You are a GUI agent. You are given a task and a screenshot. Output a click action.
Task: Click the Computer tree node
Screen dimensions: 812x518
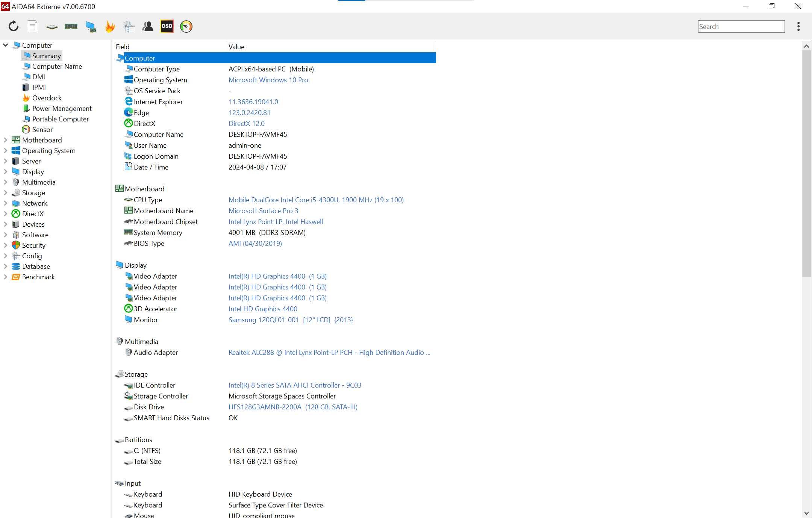[x=37, y=45]
